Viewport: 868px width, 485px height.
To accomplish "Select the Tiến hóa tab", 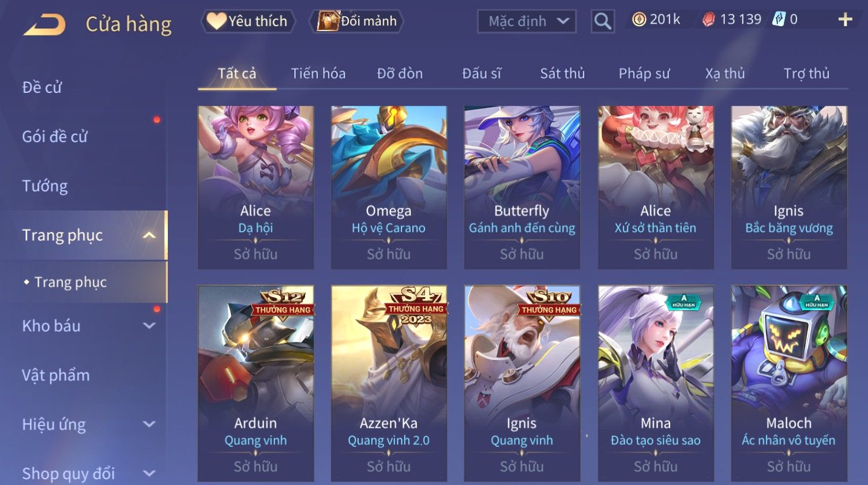I will 318,73.
